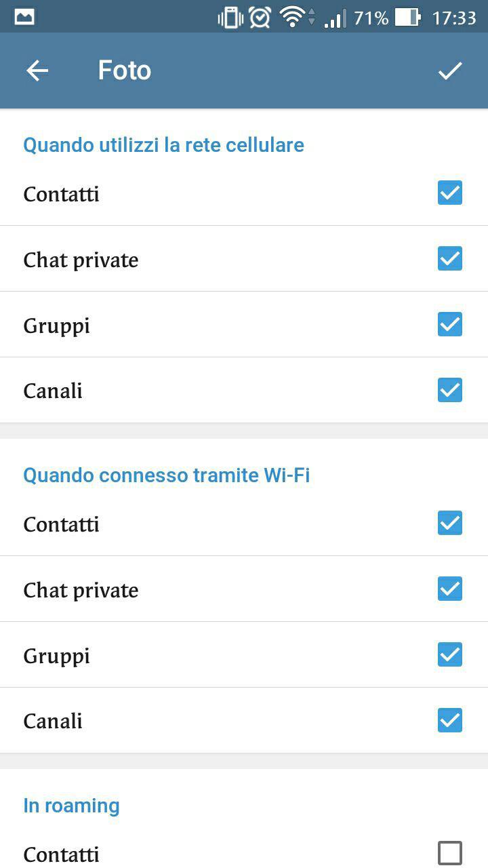Viewport: 488px width, 868px height.
Task: Uncheck Chat private under cellular network
Action: tap(450, 259)
